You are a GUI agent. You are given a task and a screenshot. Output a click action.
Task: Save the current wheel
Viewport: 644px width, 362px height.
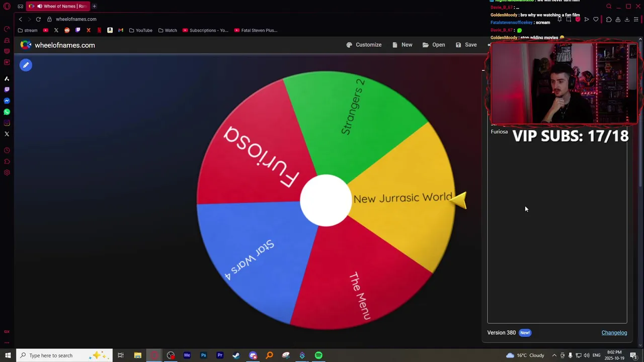(466, 45)
